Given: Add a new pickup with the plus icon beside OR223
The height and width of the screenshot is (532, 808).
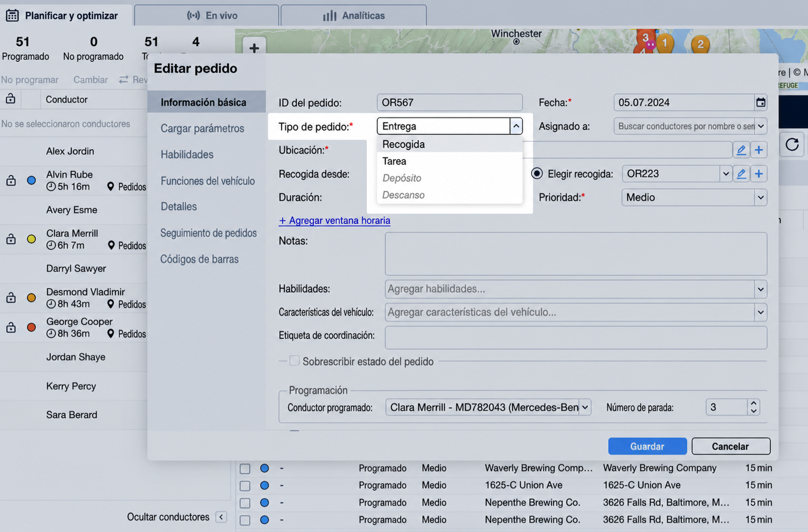Looking at the screenshot, I should [x=758, y=174].
